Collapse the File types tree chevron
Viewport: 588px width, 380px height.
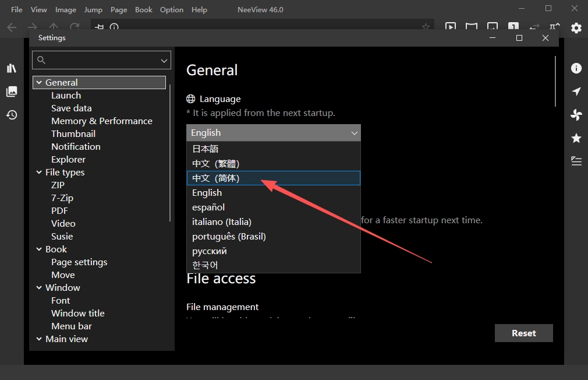[x=39, y=172]
